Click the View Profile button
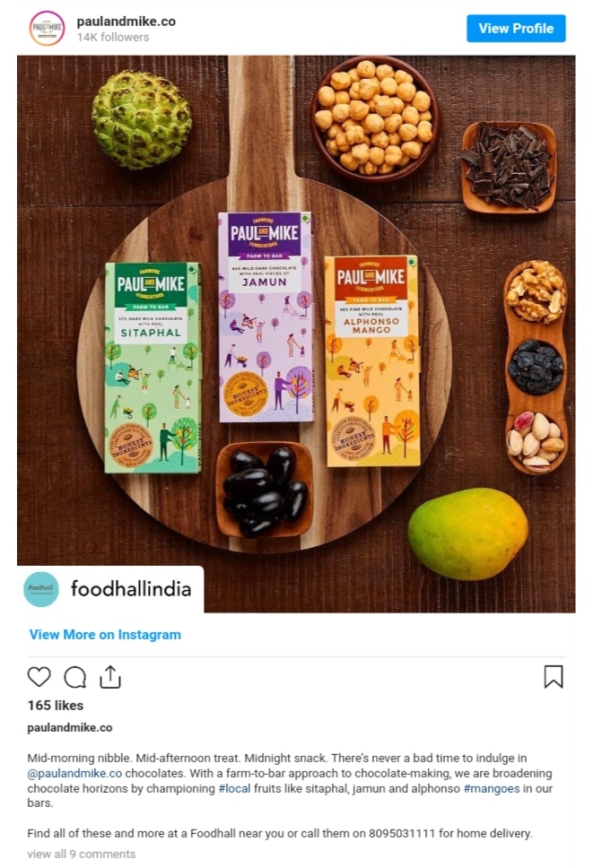The image size is (593, 868). pos(516,28)
